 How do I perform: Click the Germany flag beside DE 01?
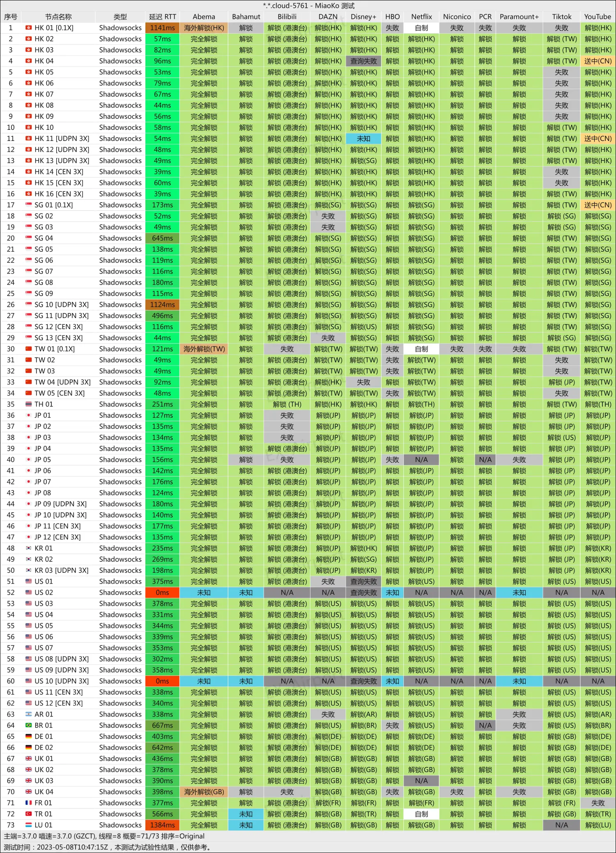click(x=28, y=736)
